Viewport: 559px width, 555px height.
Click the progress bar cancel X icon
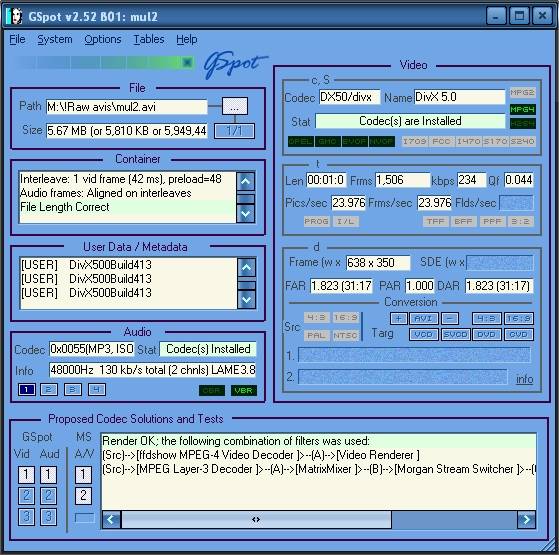pyautogui.click(x=187, y=63)
